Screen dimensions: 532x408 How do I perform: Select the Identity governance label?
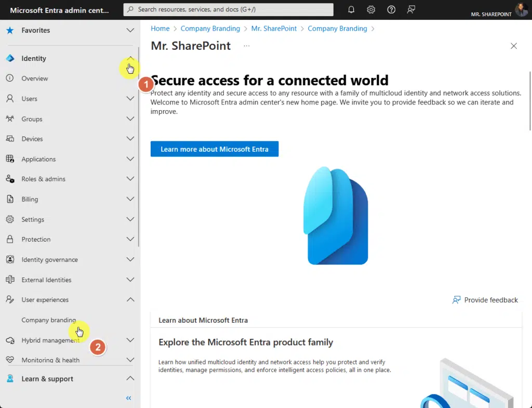point(49,260)
